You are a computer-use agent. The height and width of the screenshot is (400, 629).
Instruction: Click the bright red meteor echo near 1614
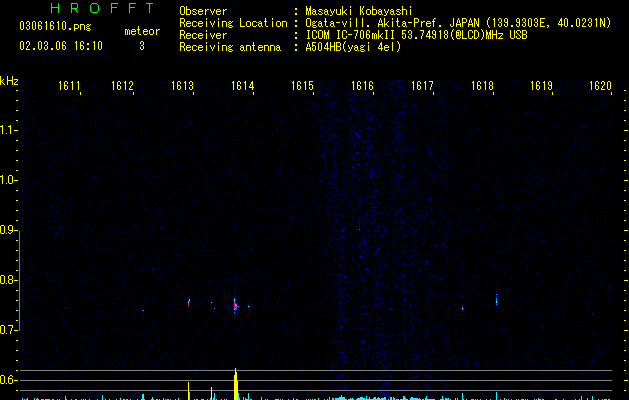(x=235, y=306)
